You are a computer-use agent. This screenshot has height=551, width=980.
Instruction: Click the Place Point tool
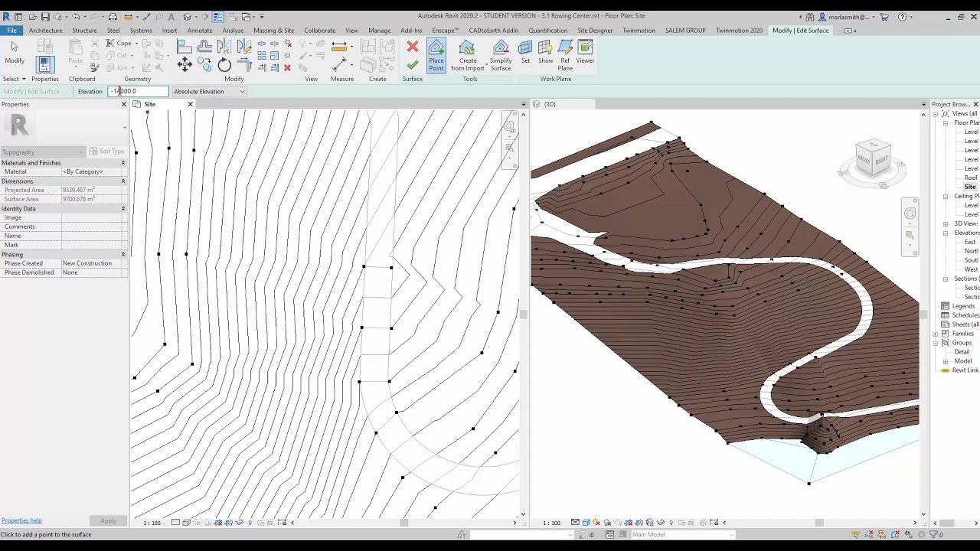(436, 56)
